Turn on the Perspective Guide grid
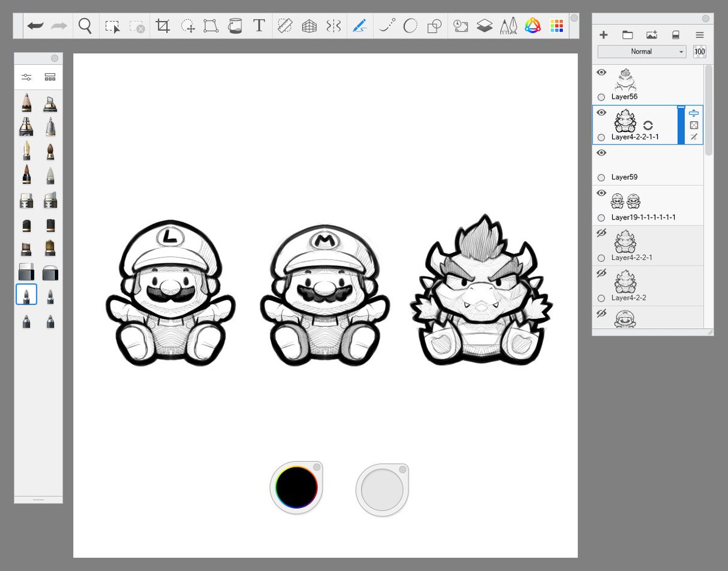The height and width of the screenshot is (571, 728). pyautogui.click(x=309, y=26)
